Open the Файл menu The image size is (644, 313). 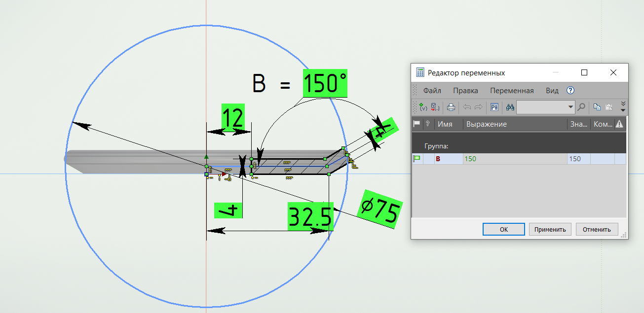[432, 91]
